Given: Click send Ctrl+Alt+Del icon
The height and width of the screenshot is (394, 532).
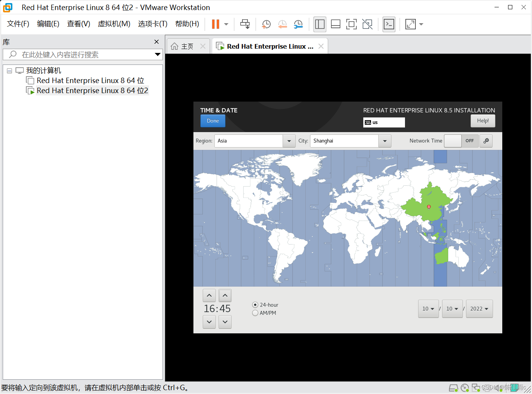Looking at the screenshot, I should [x=245, y=24].
